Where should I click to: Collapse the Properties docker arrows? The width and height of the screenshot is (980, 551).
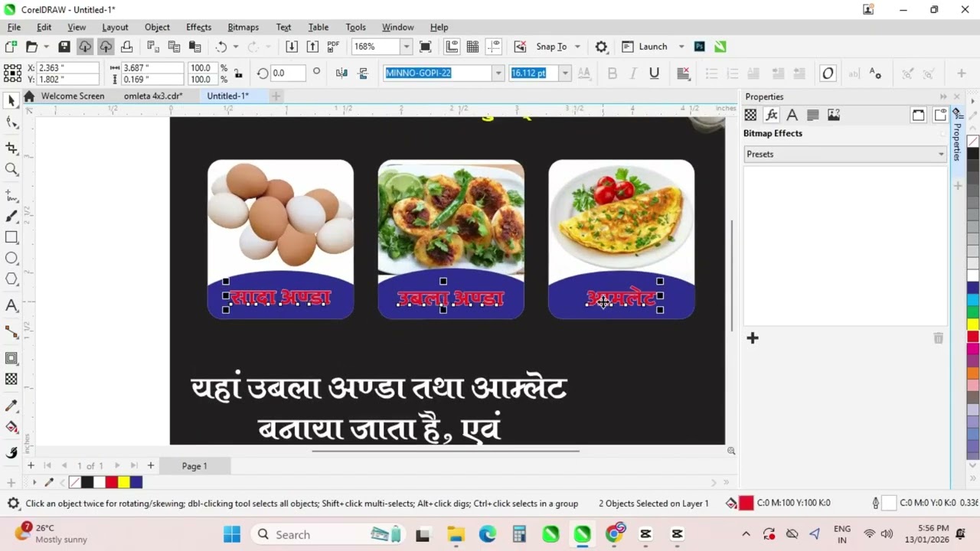[x=943, y=96]
